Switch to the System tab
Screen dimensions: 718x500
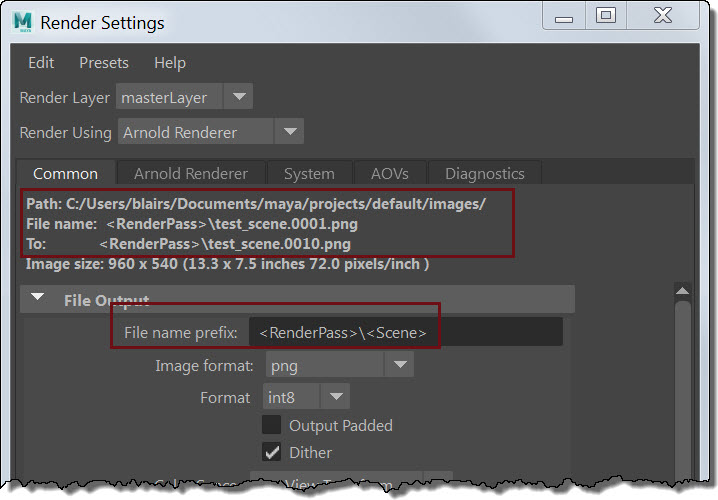click(308, 173)
